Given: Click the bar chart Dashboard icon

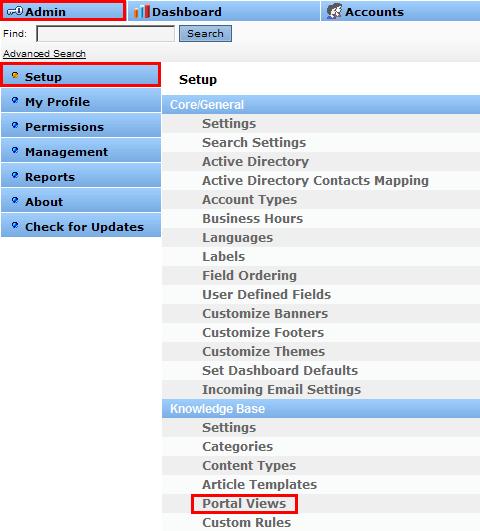Looking at the screenshot, I should pos(141,12).
